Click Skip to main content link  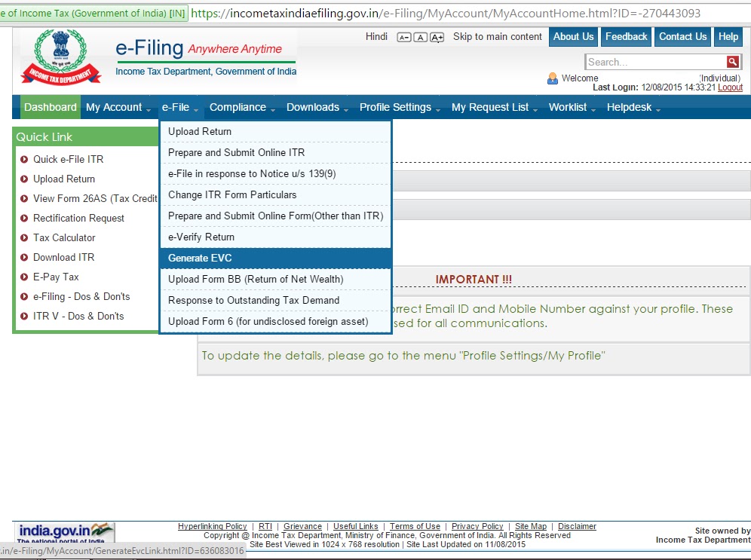(497, 37)
